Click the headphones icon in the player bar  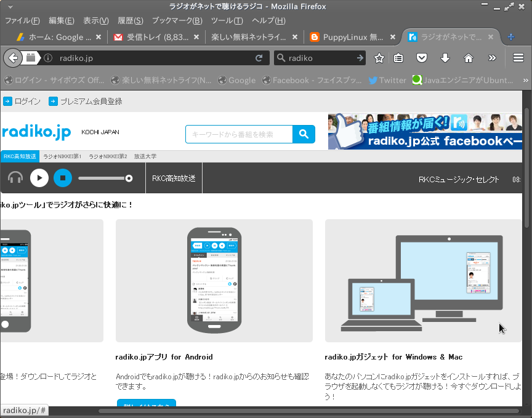pos(14,177)
